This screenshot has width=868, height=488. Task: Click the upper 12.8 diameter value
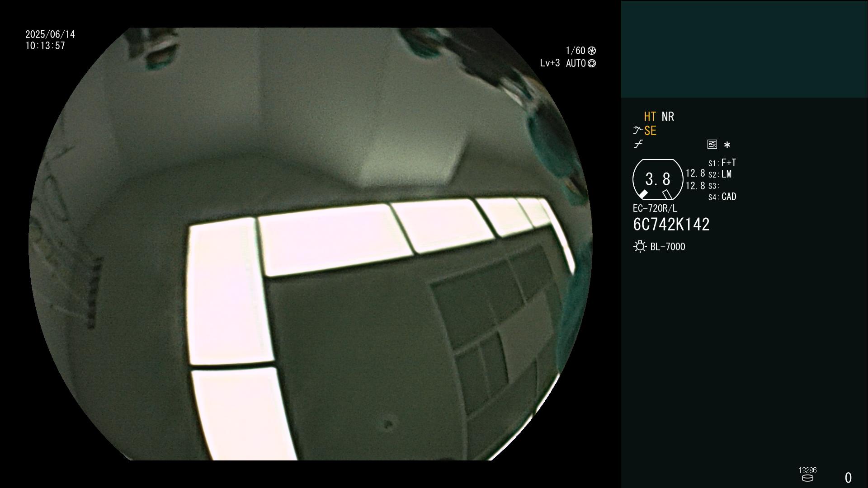pyautogui.click(x=695, y=173)
